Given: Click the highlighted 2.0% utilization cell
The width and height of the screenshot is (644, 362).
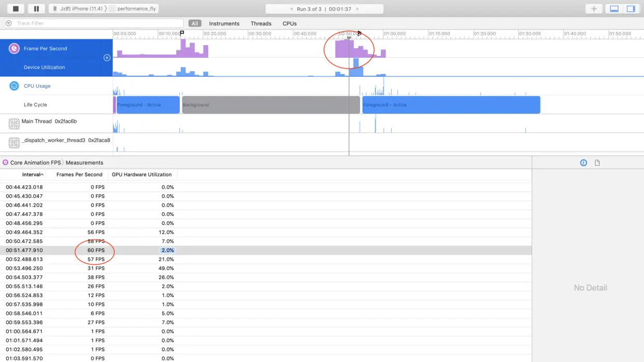Looking at the screenshot, I should click(167, 250).
